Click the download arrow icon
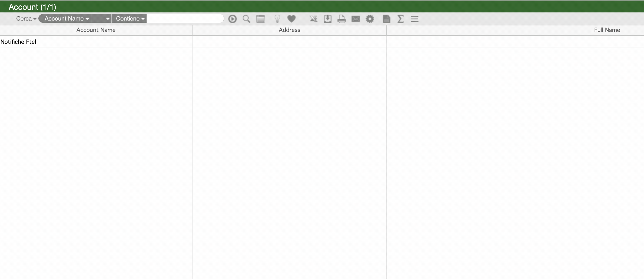644x279 pixels. 328,19
